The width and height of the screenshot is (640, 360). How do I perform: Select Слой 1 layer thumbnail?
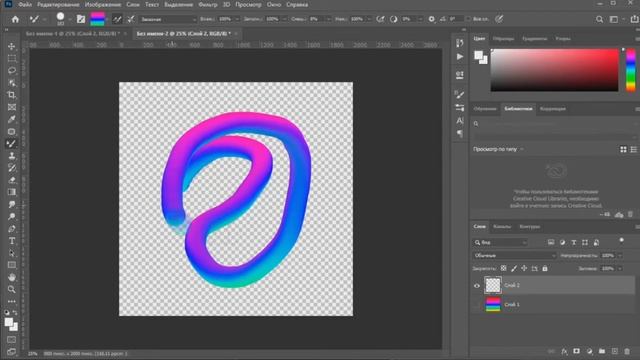pyautogui.click(x=493, y=304)
